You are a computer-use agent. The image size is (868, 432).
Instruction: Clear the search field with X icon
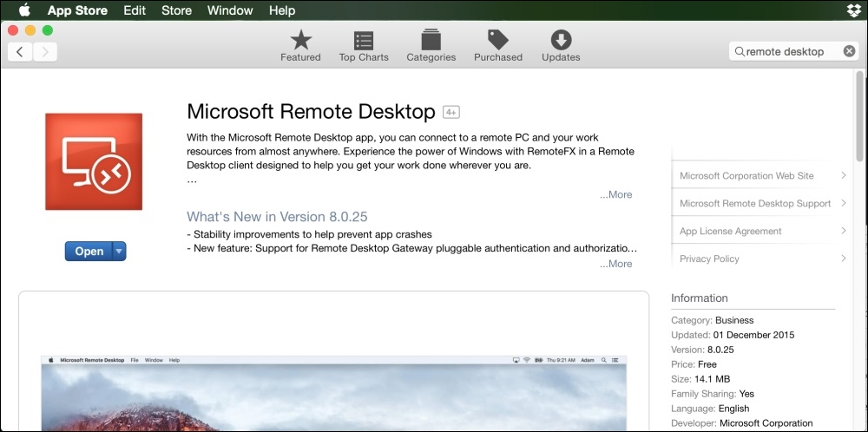(x=849, y=51)
